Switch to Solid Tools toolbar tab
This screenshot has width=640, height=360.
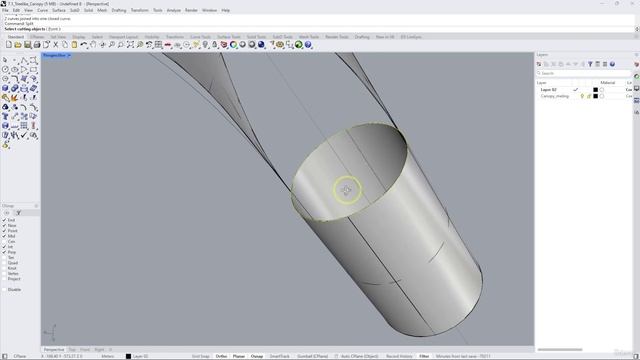tap(256, 37)
